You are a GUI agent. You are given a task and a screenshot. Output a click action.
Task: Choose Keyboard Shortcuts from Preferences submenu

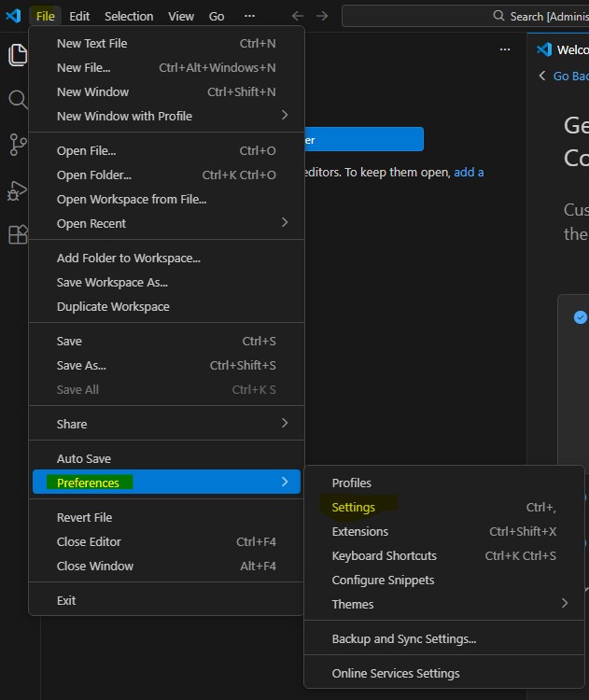click(x=384, y=555)
